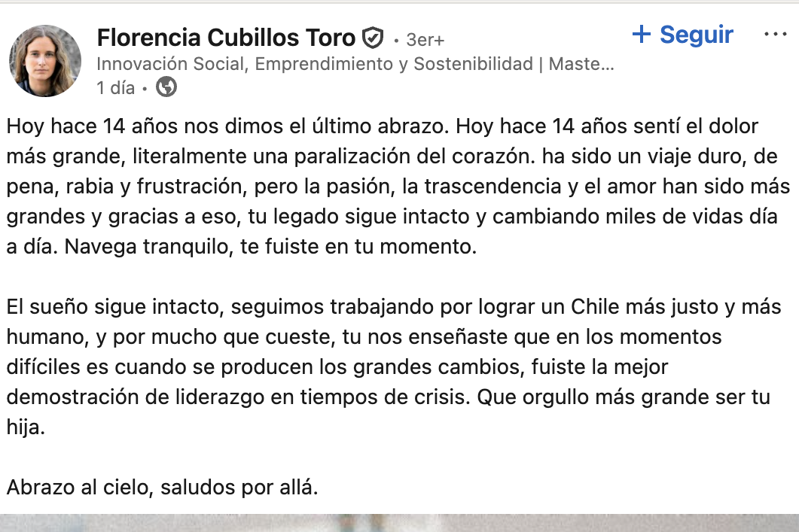The height and width of the screenshot is (532, 799).
Task: Click the word "hija." ending the second paragraph
Action: [x=26, y=427]
